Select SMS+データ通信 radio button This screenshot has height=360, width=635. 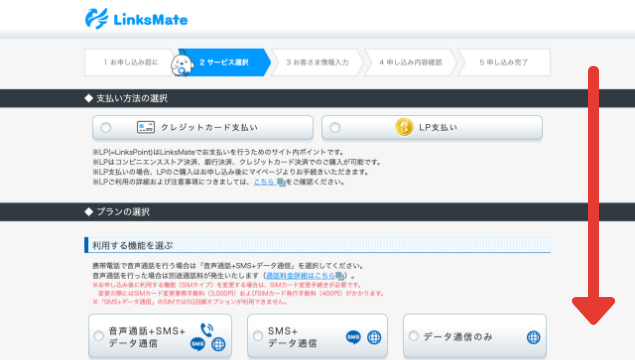point(258,336)
